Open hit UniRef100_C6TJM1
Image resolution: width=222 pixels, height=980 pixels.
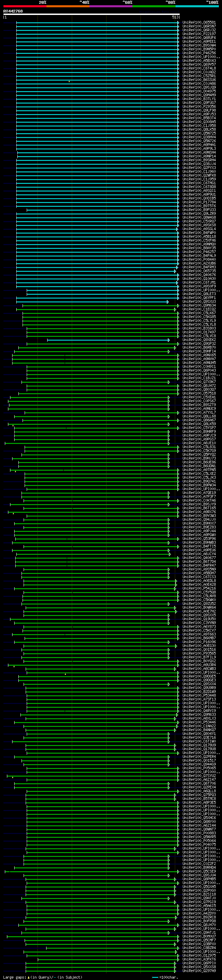tap(199, 282)
